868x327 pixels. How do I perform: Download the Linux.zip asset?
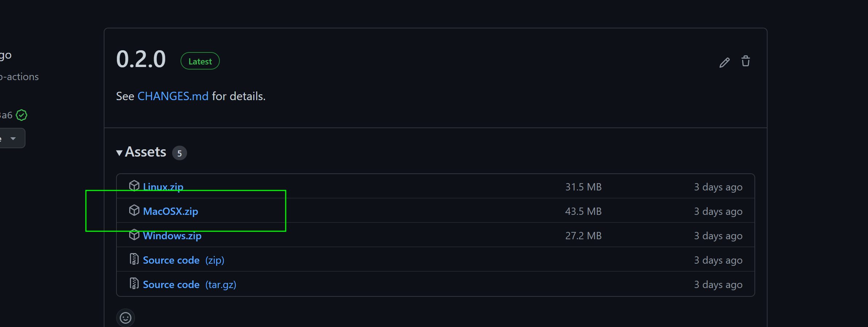click(x=163, y=186)
